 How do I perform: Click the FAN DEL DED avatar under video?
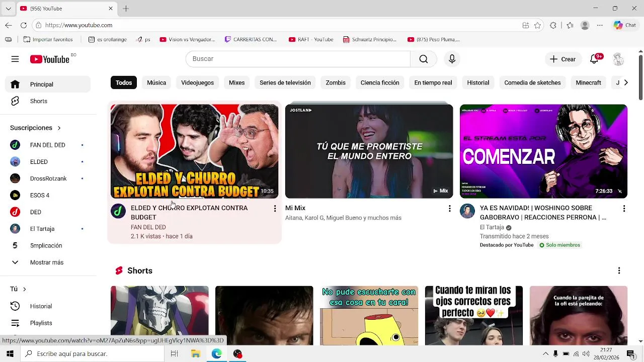(118, 211)
